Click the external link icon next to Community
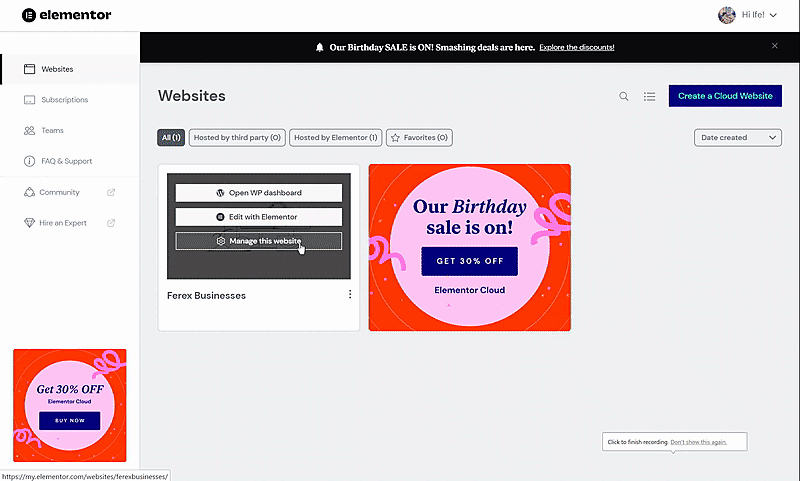 tap(111, 192)
